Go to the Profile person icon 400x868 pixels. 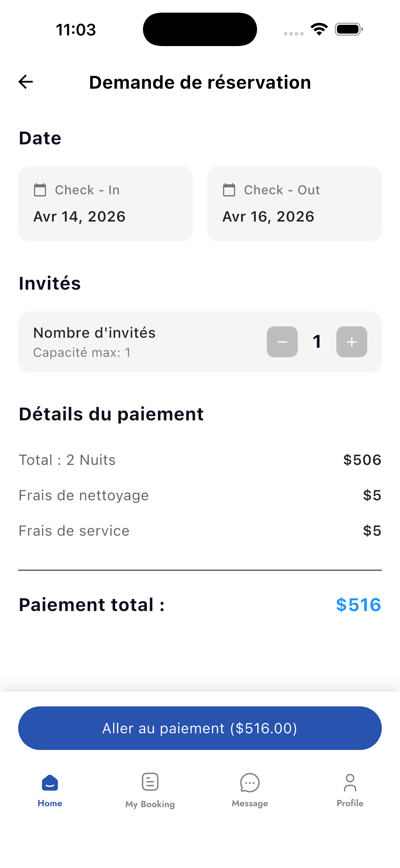(x=350, y=782)
